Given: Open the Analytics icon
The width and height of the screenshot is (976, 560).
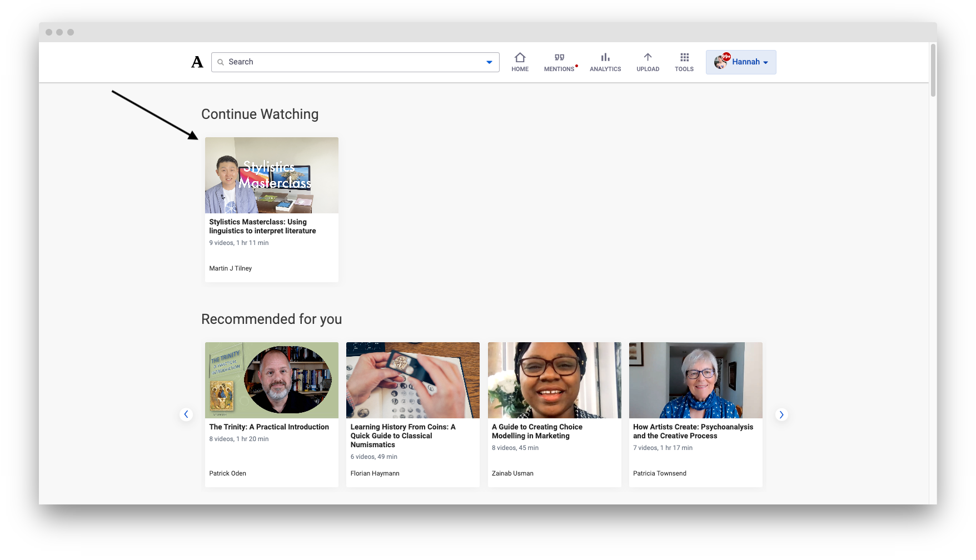Looking at the screenshot, I should tap(605, 58).
